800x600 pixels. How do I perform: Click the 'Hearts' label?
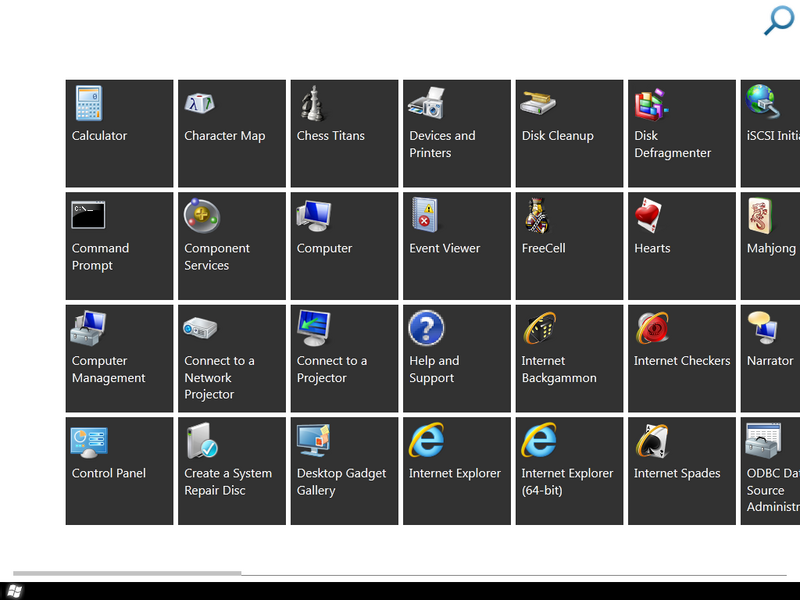click(652, 248)
